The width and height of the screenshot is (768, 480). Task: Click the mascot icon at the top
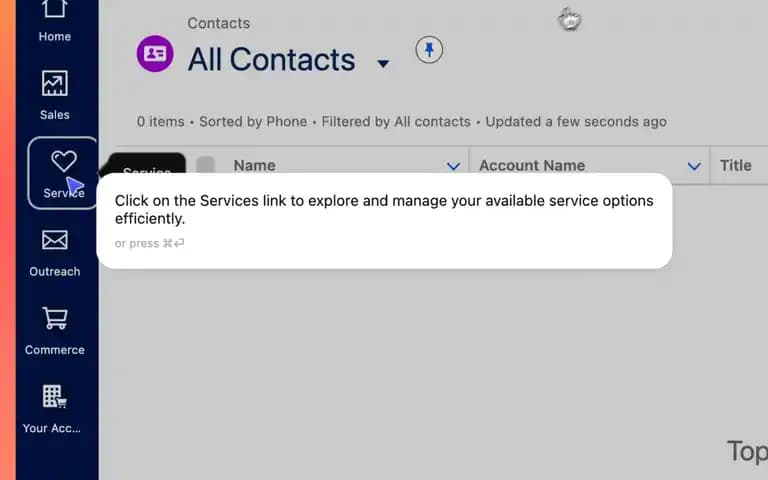(x=569, y=20)
